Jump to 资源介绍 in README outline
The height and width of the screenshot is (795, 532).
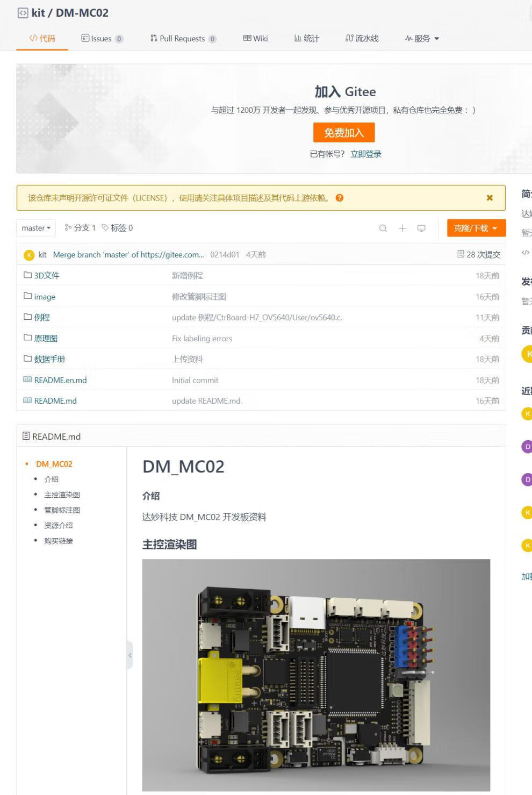coord(59,526)
